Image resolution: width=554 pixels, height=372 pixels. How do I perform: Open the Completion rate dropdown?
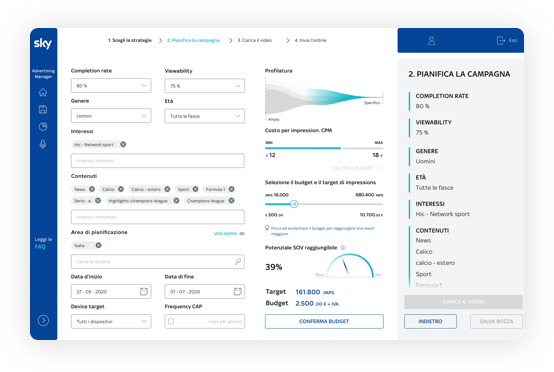click(111, 85)
